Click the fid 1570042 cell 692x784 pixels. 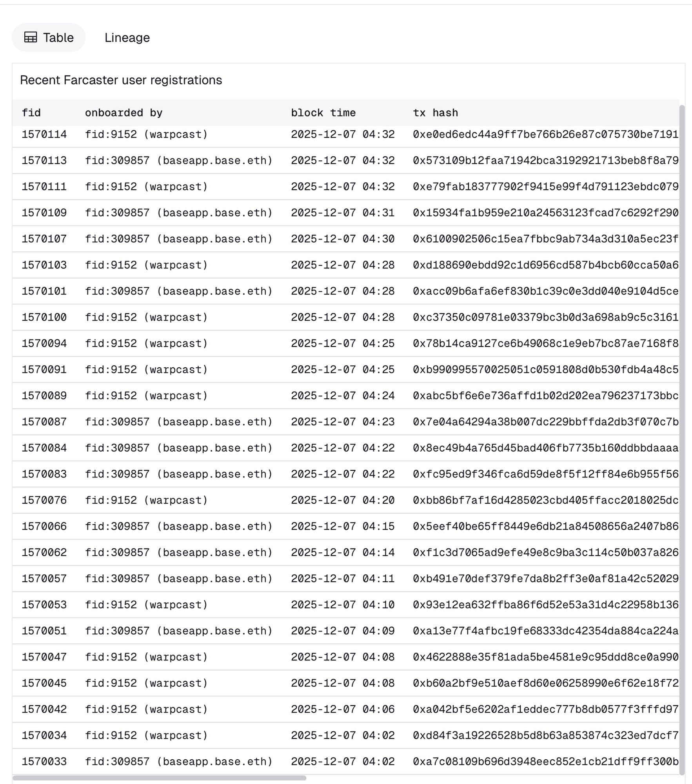[x=44, y=709]
